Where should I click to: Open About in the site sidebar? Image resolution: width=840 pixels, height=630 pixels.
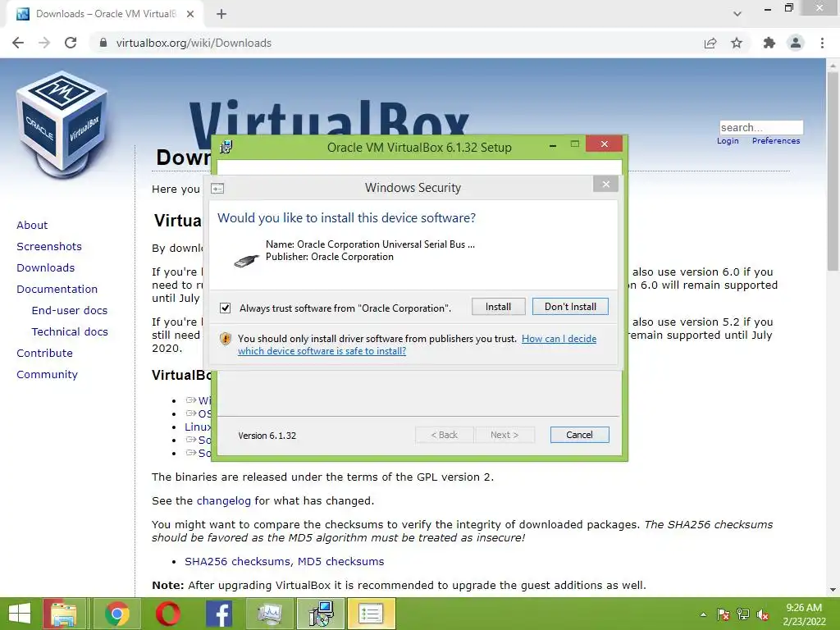click(32, 225)
